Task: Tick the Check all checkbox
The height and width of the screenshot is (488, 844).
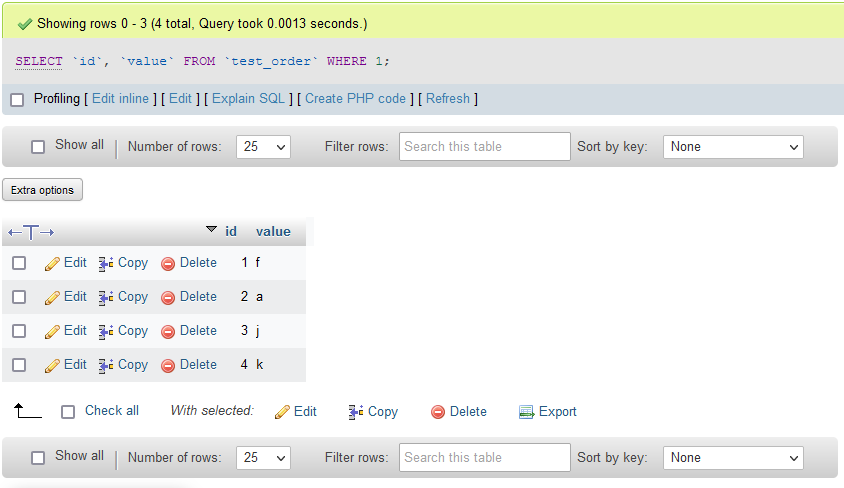Action: [68, 412]
